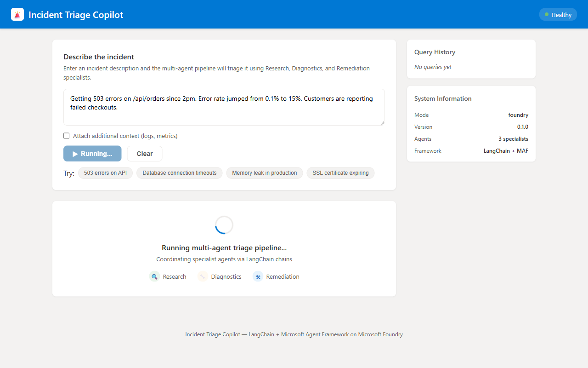The height and width of the screenshot is (368, 588).
Task: Click the SSL certificate expiring suggestion
Action: 340,173
